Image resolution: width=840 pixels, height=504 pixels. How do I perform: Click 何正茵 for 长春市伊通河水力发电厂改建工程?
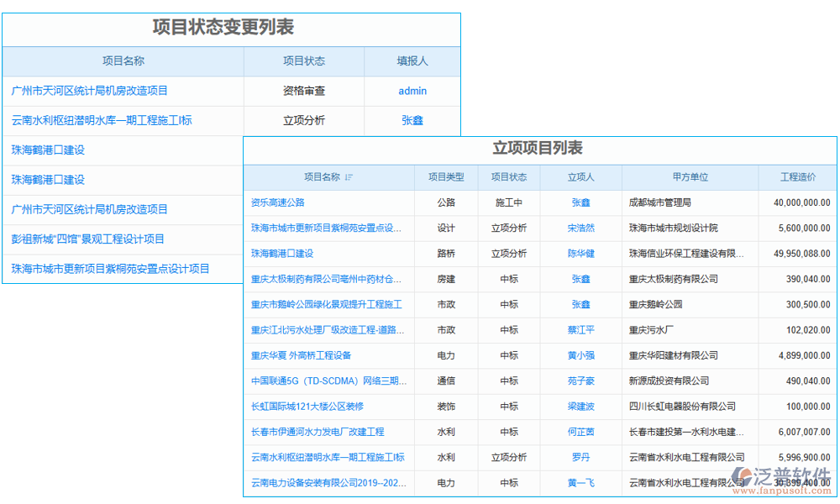pos(580,432)
